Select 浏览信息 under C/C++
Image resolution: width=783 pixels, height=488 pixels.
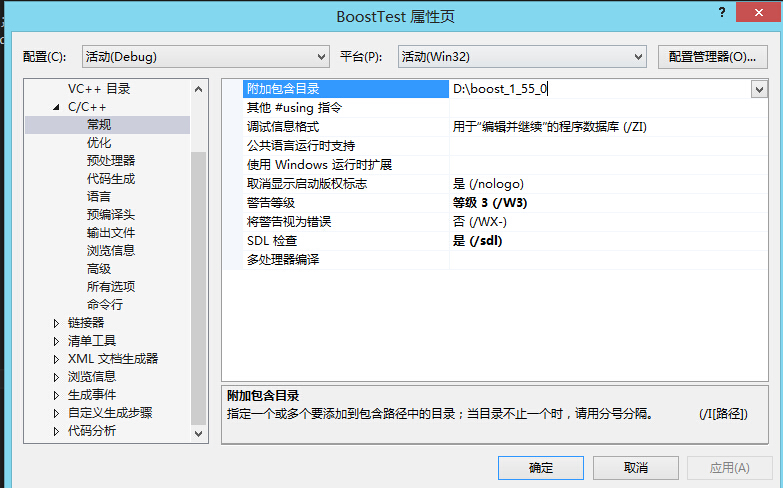(111, 251)
